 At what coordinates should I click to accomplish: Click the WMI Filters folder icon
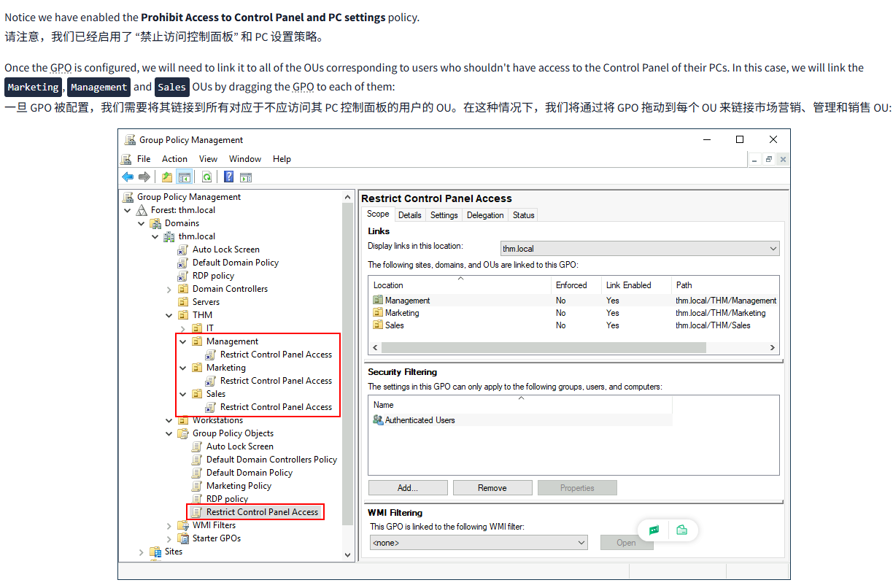coord(183,525)
